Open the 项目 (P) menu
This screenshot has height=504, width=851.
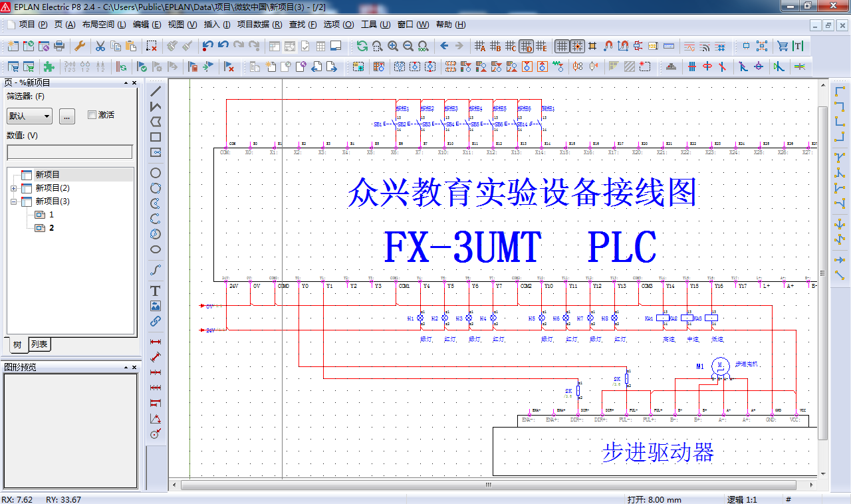click(x=33, y=25)
